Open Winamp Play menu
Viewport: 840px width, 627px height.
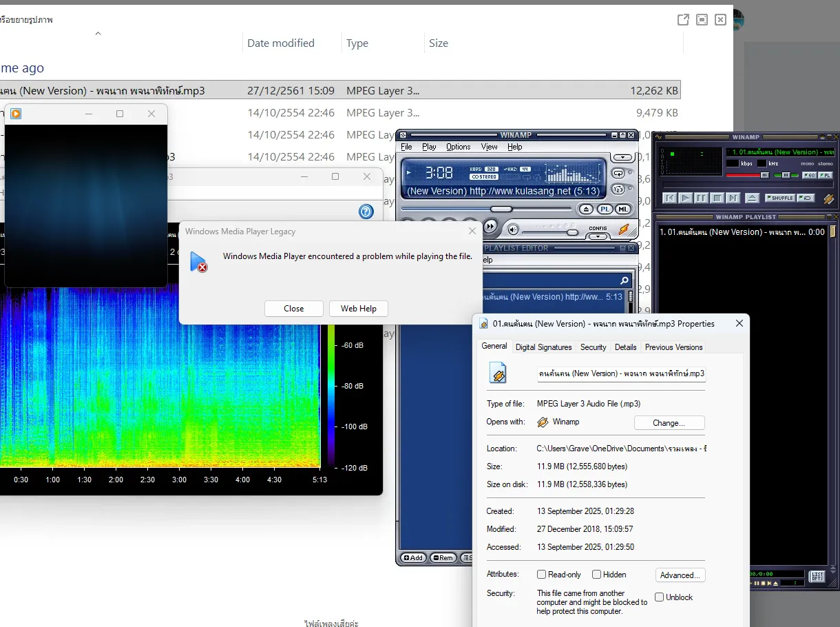tap(429, 147)
